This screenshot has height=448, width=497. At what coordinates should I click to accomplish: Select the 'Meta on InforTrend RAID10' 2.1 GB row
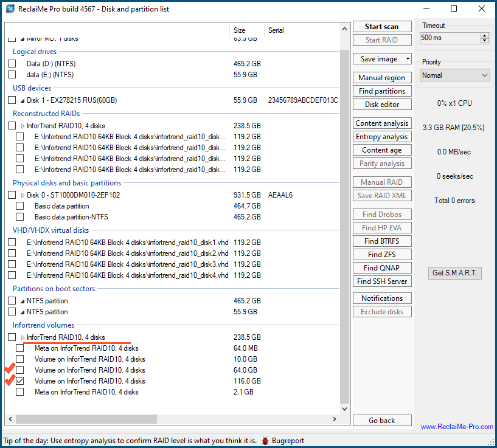tap(173, 392)
